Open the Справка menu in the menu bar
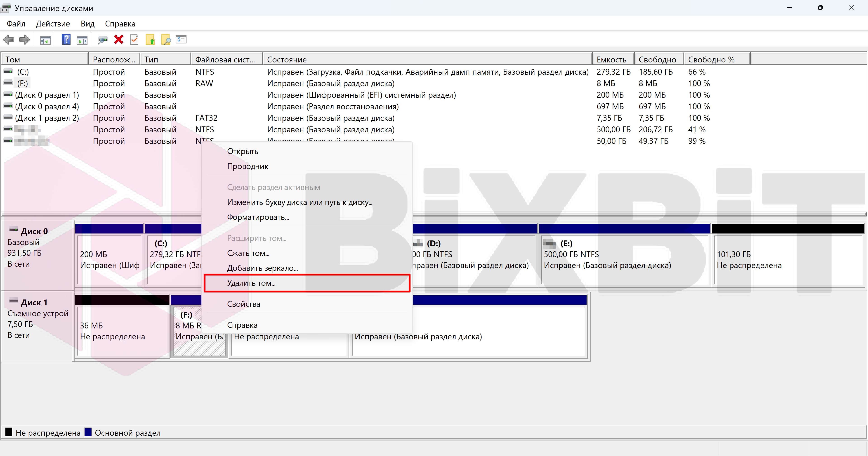Viewport: 868px width, 456px height. (x=120, y=24)
